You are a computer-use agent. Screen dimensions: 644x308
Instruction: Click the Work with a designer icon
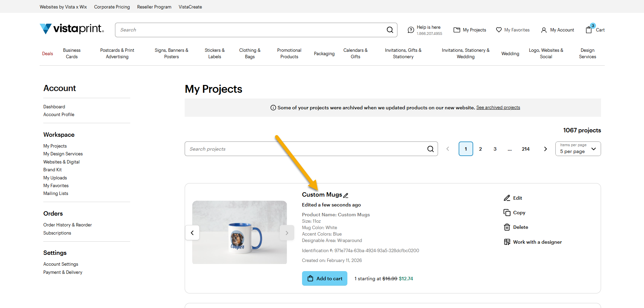507,242
